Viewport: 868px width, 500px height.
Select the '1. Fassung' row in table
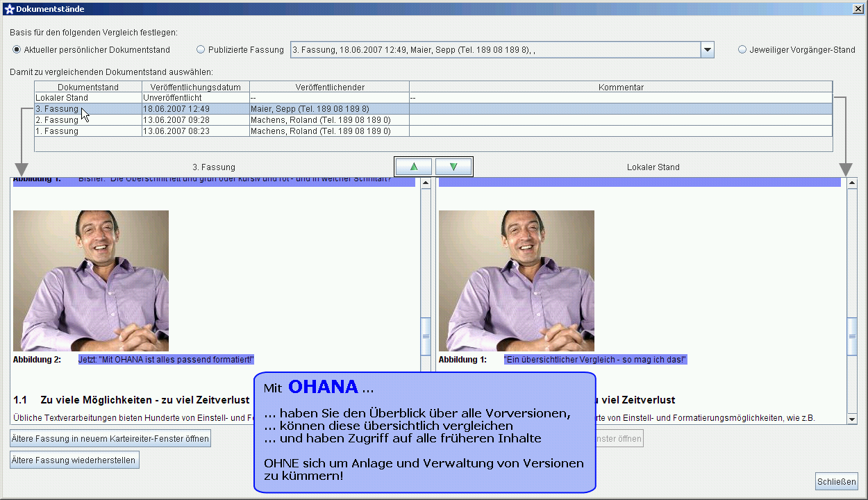click(88, 131)
